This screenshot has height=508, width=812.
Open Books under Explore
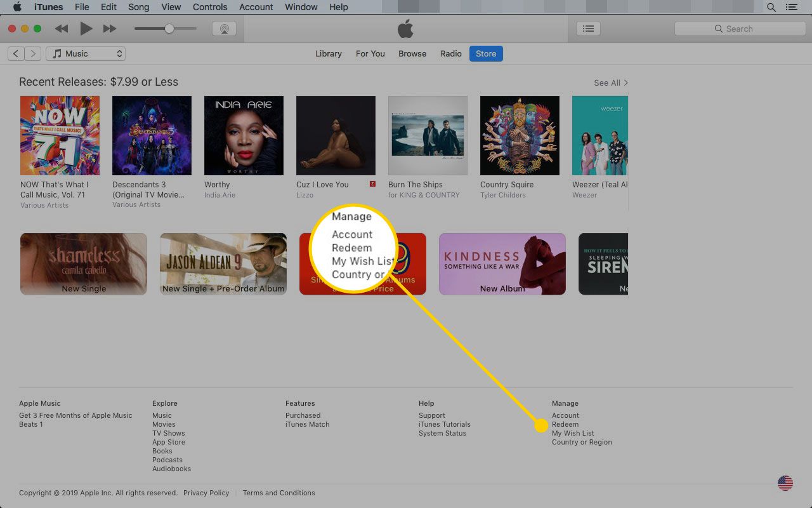coord(162,451)
